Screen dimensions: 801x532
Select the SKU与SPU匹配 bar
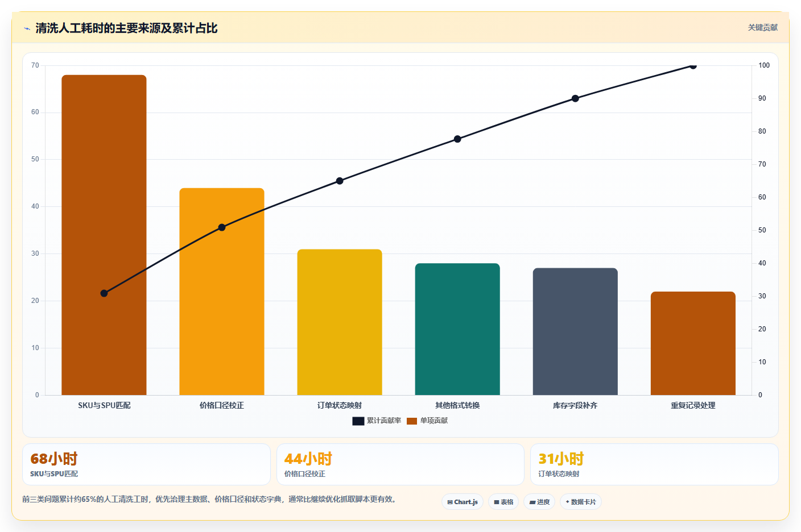104,235
